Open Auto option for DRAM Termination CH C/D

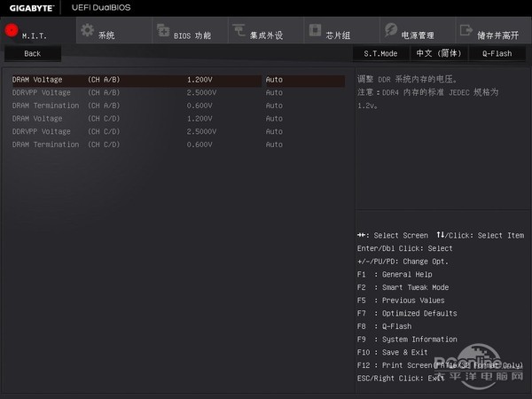click(274, 145)
